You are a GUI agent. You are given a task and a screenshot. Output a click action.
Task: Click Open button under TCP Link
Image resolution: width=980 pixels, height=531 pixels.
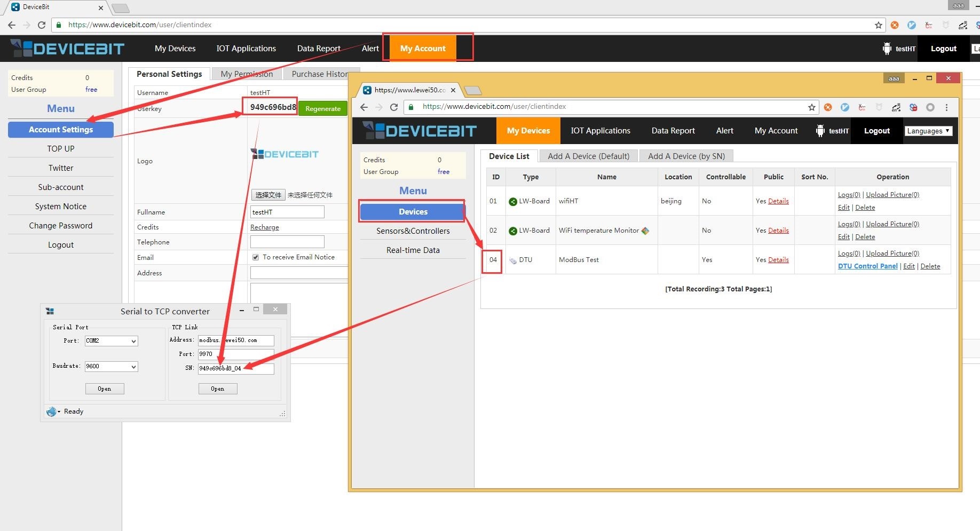tap(217, 389)
